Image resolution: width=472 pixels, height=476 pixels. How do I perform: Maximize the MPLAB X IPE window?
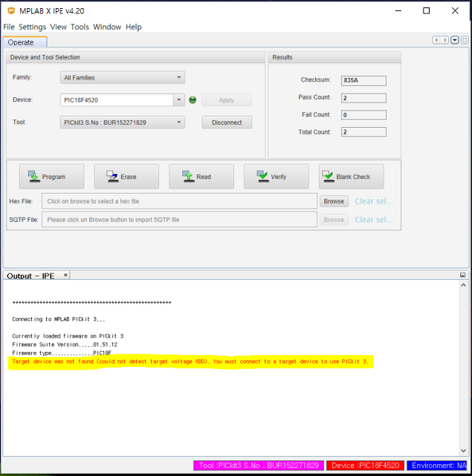coord(427,11)
